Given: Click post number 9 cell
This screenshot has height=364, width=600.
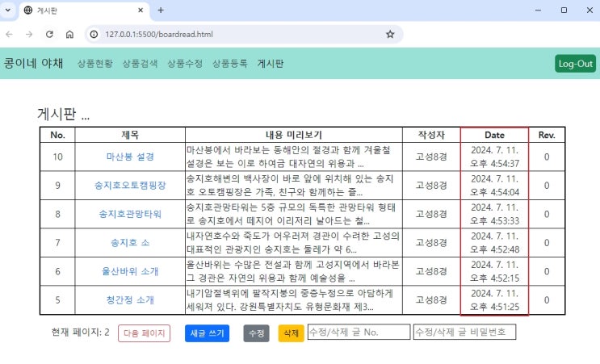Looking at the screenshot, I should click(x=58, y=186).
